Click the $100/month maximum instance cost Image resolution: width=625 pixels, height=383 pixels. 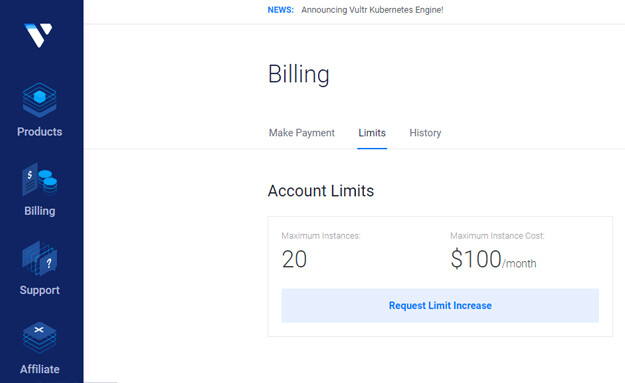tap(493, 259)
